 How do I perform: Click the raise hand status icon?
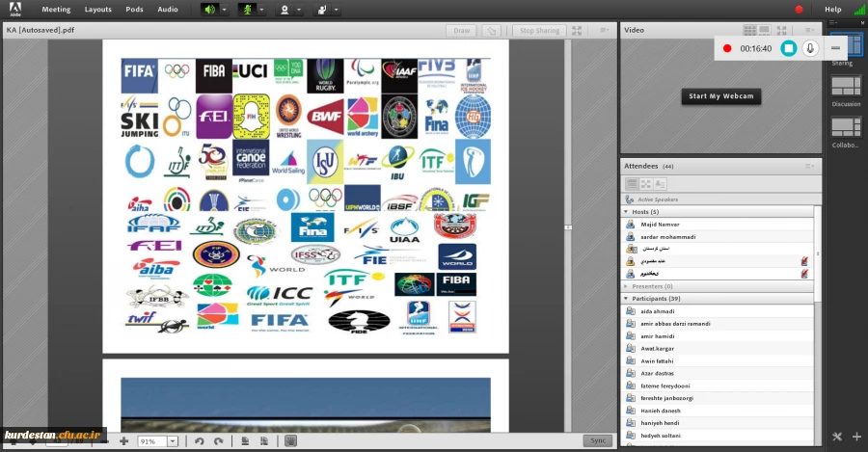[321, 10]
